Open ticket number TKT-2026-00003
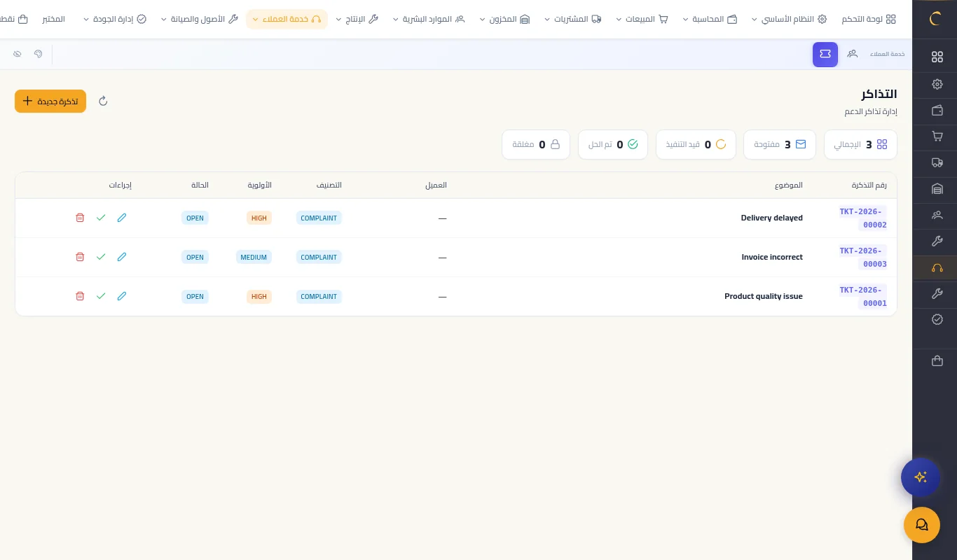Image resolution: width=957 pixels, height=560 pixels. 863,258
